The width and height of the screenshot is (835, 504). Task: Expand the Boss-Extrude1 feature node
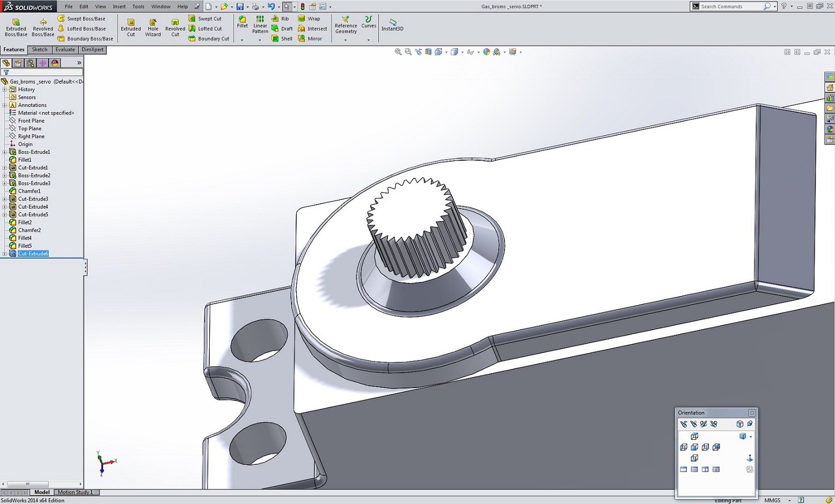click(5, 152)
